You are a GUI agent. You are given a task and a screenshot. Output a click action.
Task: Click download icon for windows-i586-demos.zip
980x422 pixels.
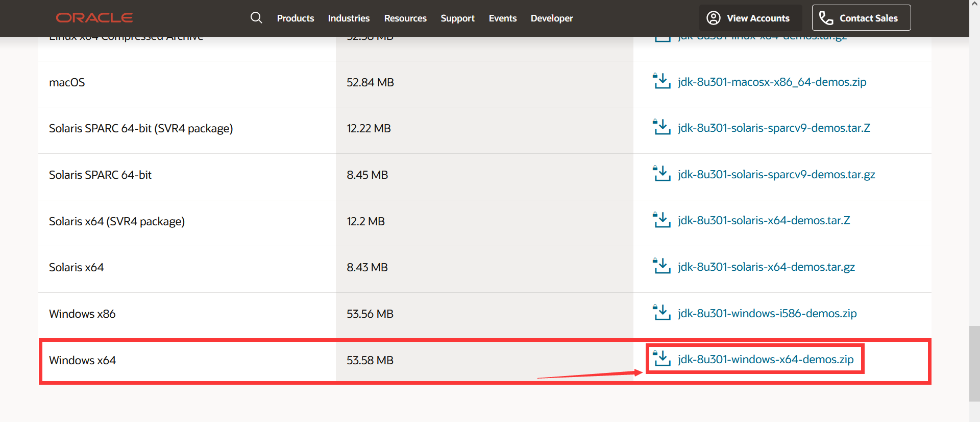click(x=661, y=312)
